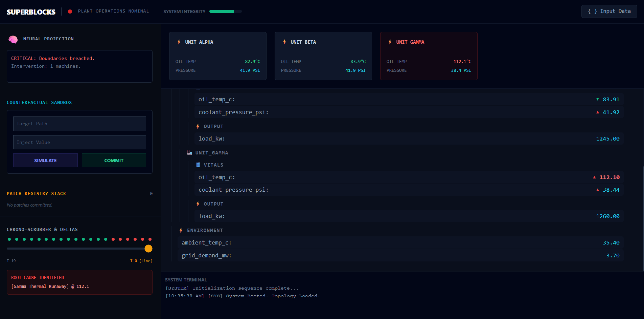Collapse the UNIT_GAMMA tree node
This screenshot has height=319, width=644.
coord(211,153)
